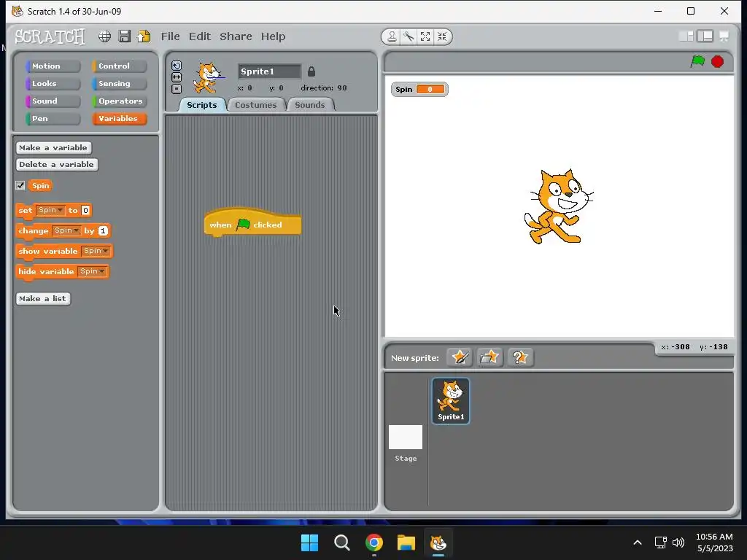Click the sprite preview image in header
Viewport: 747px width, 560px height.
(x=207, y=77)
